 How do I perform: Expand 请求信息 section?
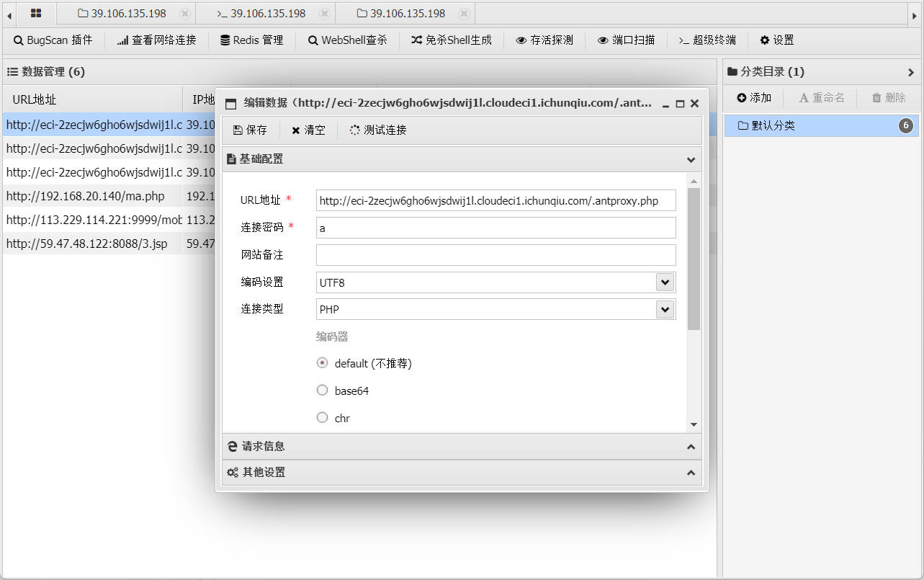pyautogui.click(x=691, y=447)
